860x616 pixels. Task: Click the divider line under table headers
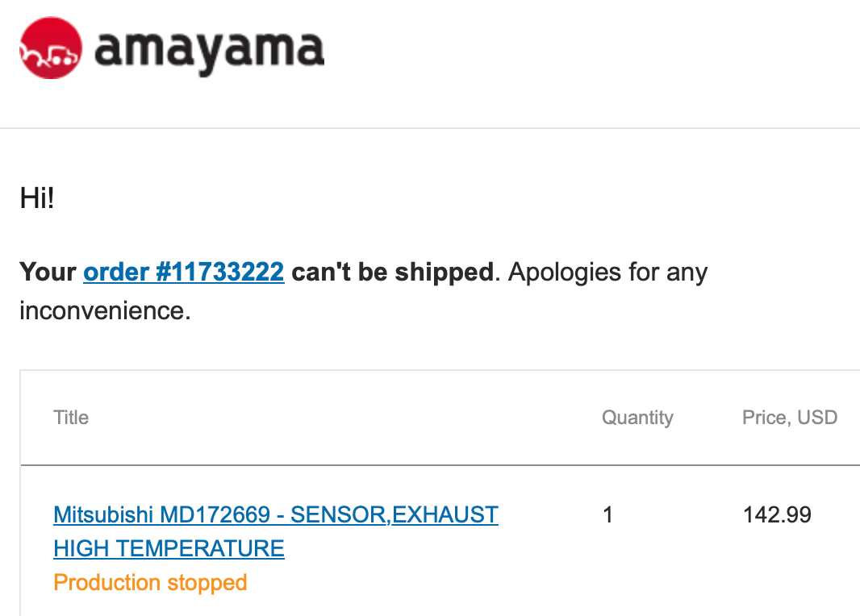point(440,465)
